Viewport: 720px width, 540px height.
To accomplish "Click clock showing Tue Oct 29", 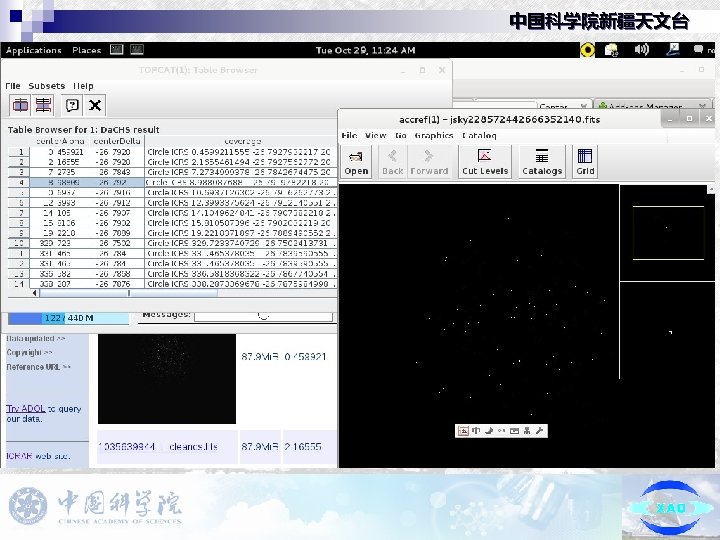I will [366, 50].
